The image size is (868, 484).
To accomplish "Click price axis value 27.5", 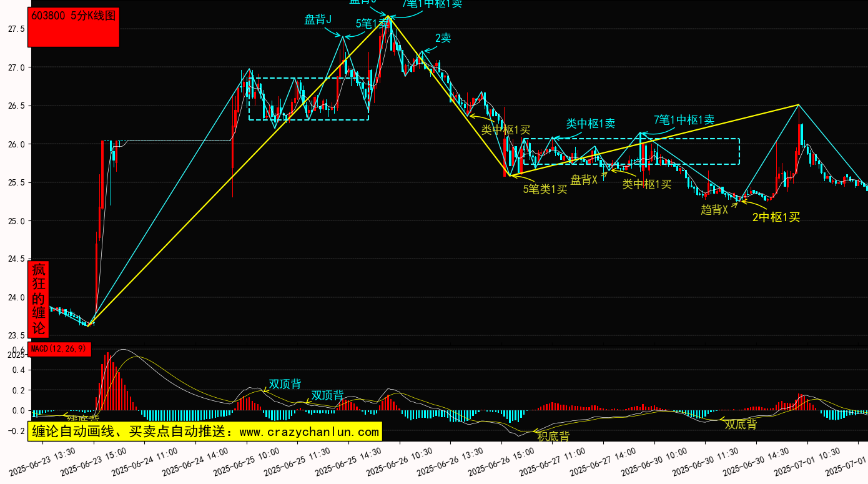I will click(16, 29).
